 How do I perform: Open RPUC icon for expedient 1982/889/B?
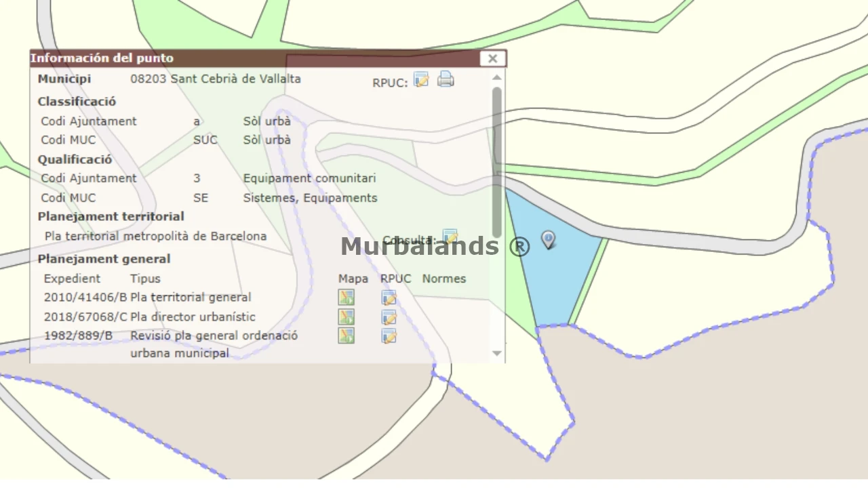(389, 335)
